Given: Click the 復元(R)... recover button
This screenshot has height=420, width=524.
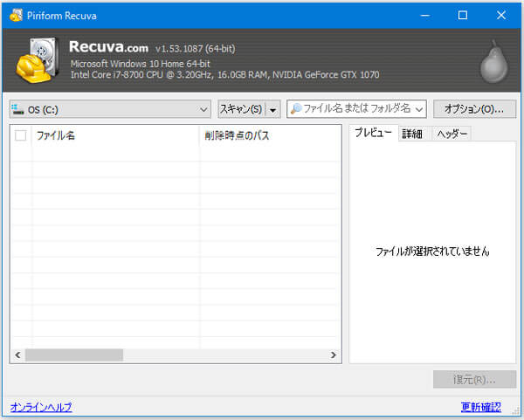Looking at the screenshot, I should (474, 380).
